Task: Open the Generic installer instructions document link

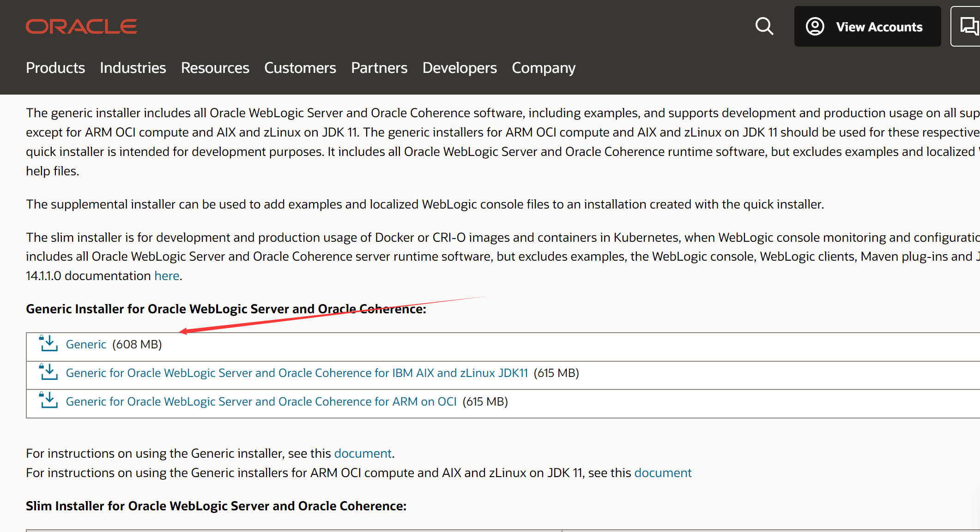Action: (x=363, y=454)
